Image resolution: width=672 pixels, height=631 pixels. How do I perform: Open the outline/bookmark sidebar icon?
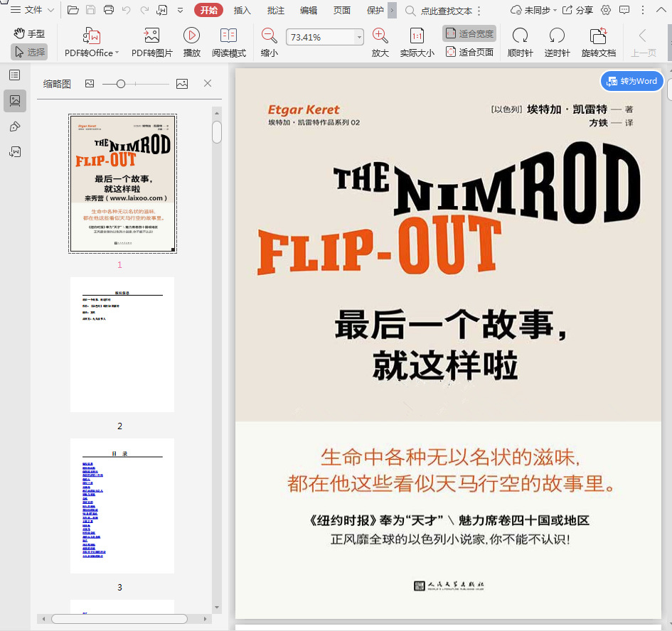[x=14, y=75]
